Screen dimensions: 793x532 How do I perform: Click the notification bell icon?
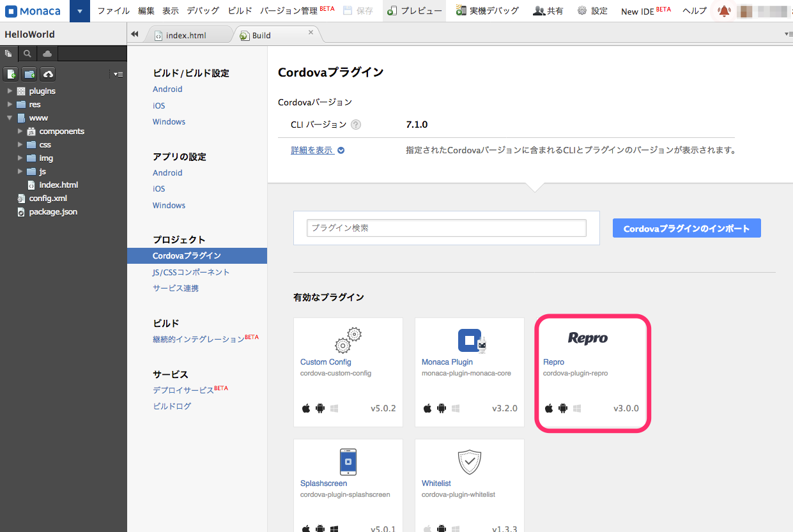724,11
